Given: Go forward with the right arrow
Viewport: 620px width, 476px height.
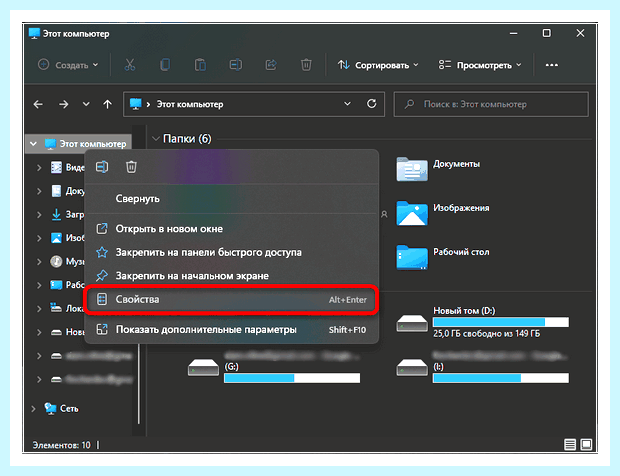Looking at the screenshot, I should [63, 104].
